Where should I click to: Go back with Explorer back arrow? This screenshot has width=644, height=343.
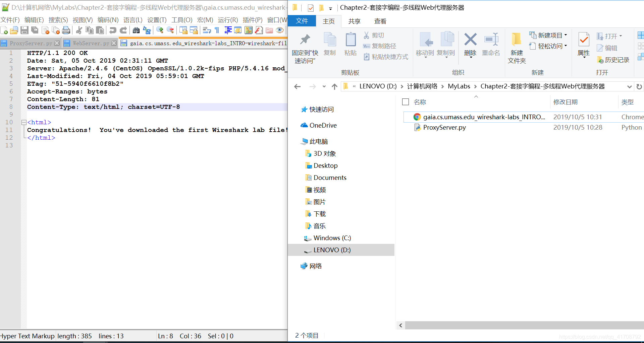(x=297, y=86)
